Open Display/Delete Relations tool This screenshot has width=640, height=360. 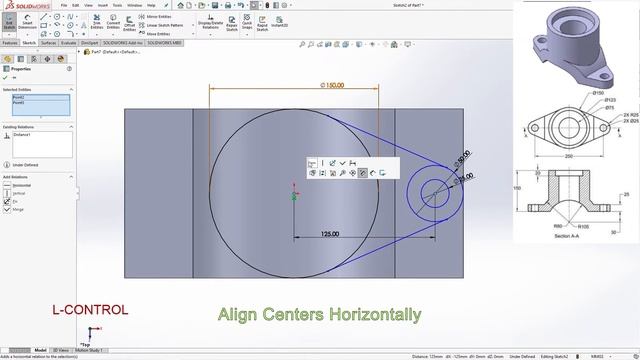(x=210, y=22)
